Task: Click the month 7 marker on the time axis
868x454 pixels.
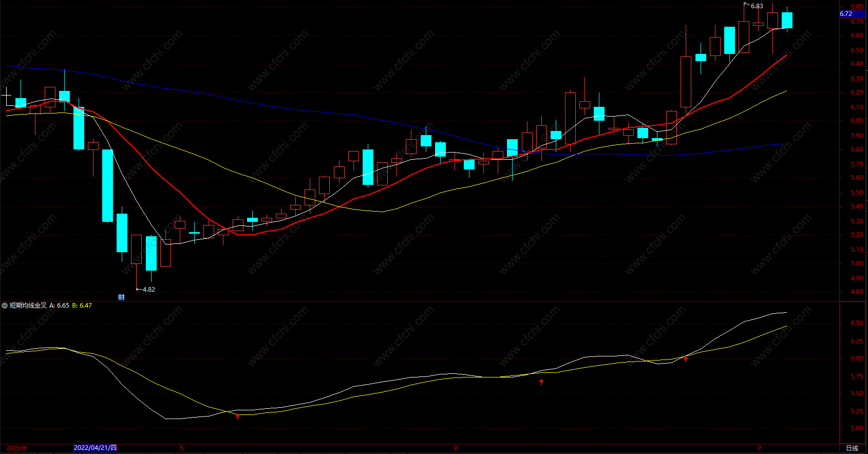Action: (x=760, y=448)
